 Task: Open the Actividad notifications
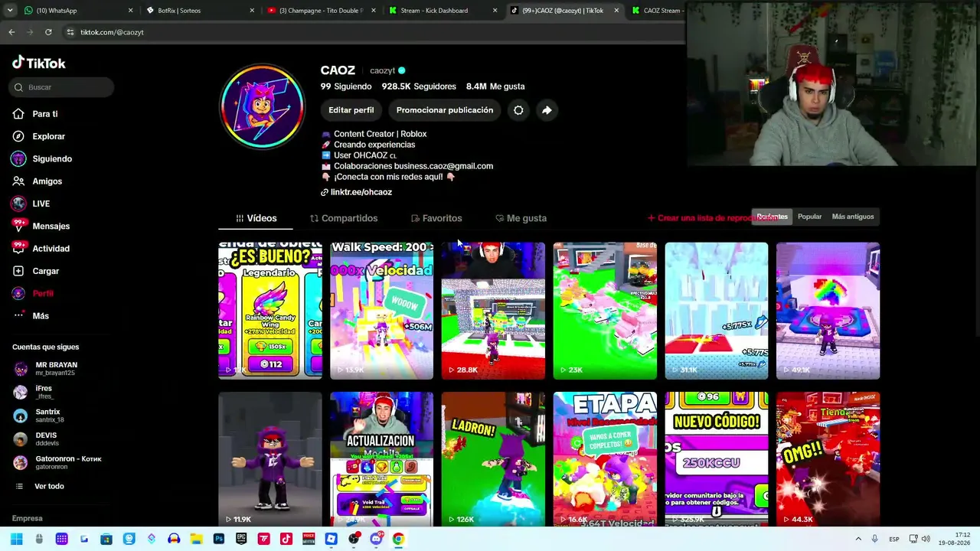[41, 249]
